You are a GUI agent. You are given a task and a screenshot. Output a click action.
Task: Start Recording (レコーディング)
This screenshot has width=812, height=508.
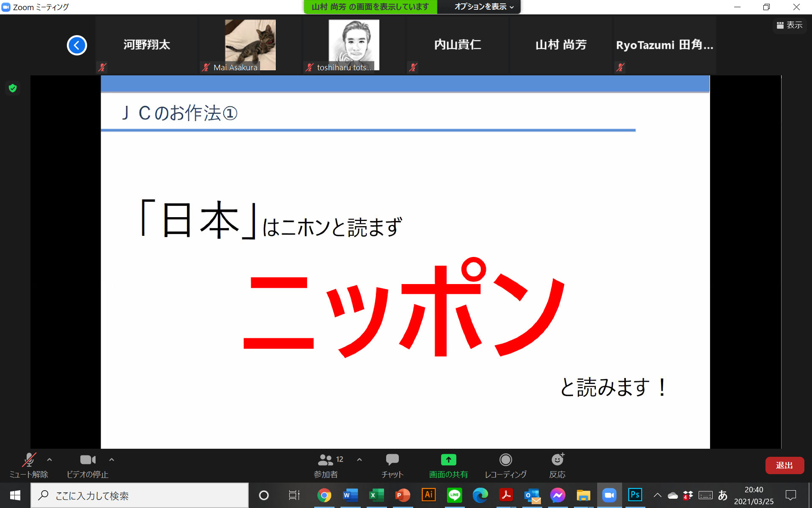click(505, 465)
